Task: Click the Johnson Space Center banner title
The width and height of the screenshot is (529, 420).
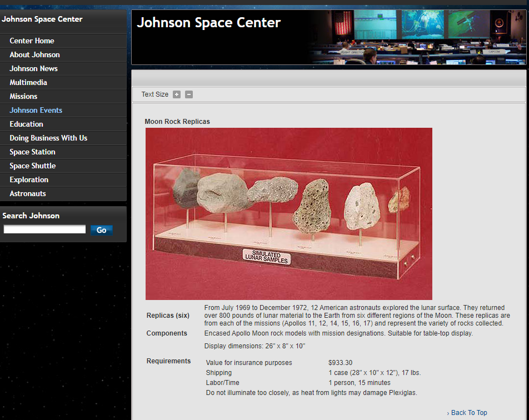Action: tap(208, 23)
